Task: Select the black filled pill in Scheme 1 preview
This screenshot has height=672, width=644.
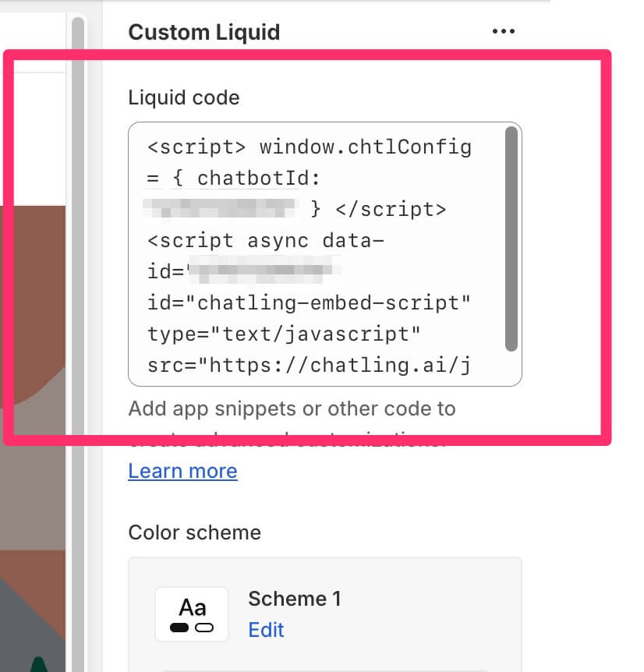Action: [179, 628]
